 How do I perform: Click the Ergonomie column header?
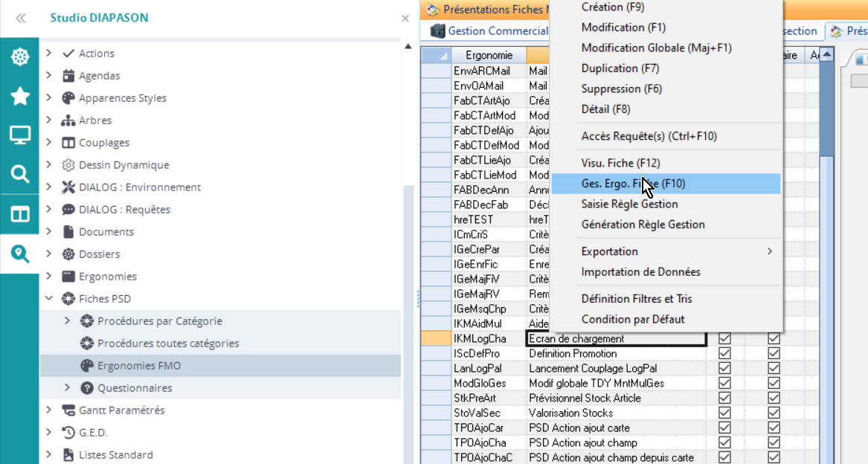coord(489,56)
